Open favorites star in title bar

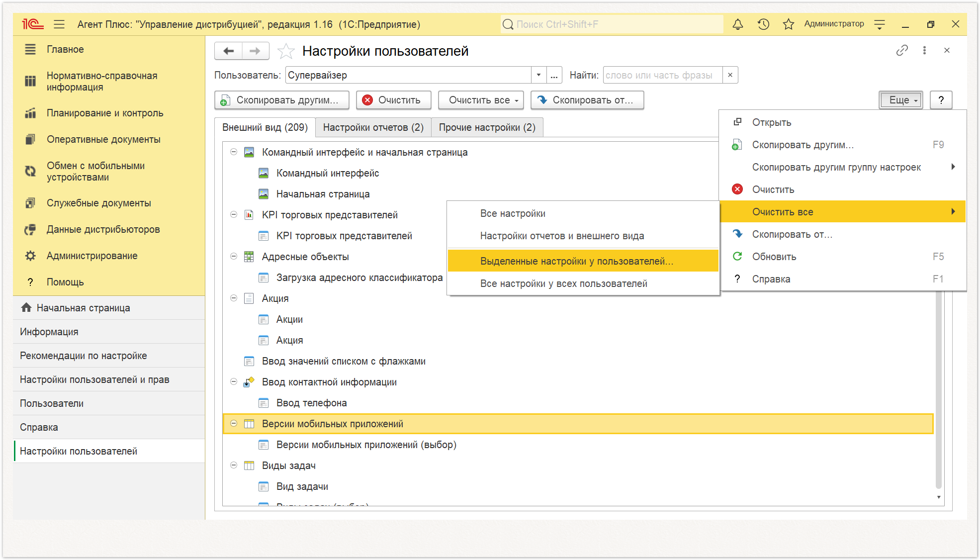[x=789, y=24]
